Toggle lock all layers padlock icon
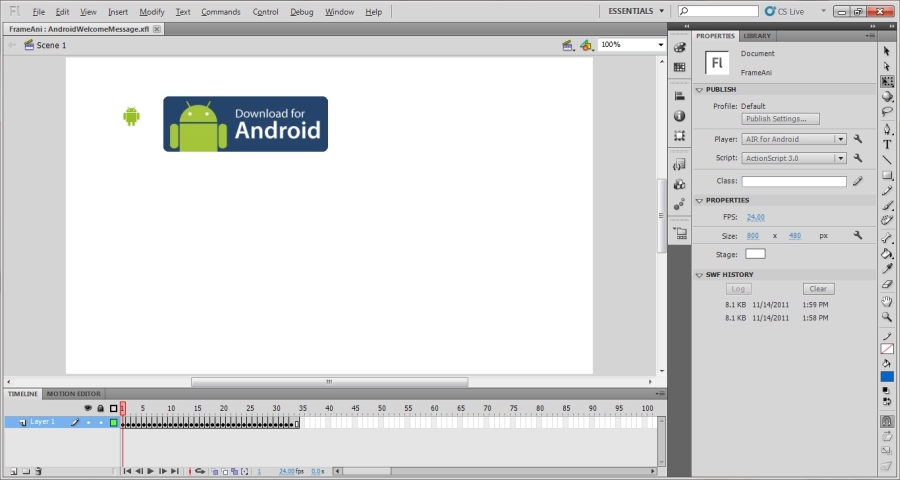This screenshot has width=900, height=480. (100, 408)
